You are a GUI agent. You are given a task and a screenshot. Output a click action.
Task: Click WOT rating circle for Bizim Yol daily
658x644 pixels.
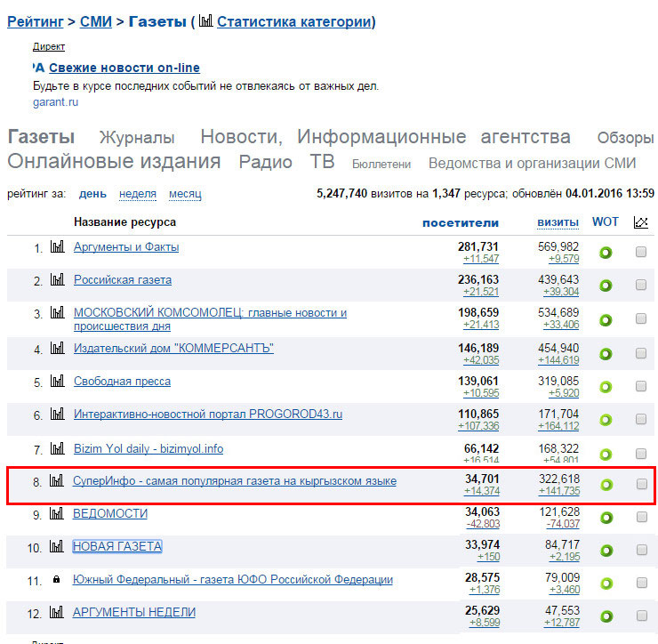tap(606, 455)
